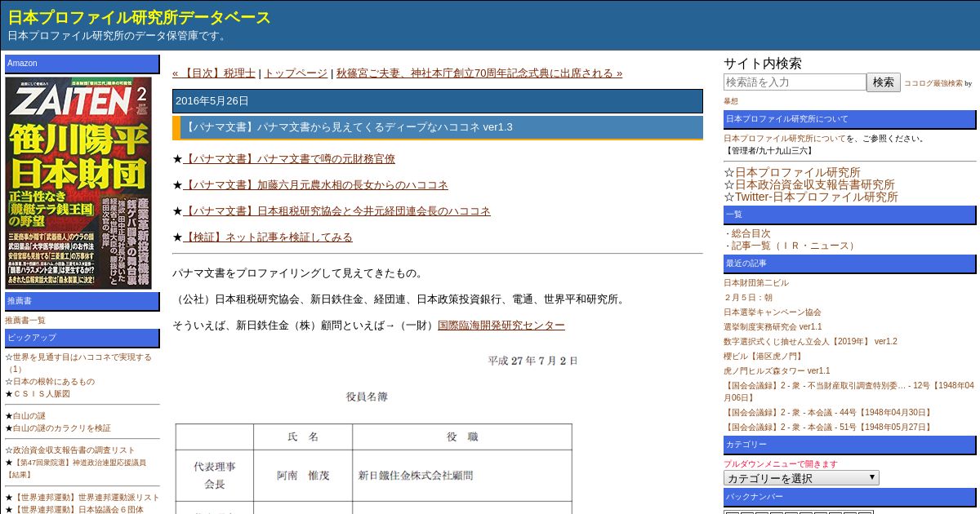Open the ZAITEN magazine cover thumbnail

[78, 183]
